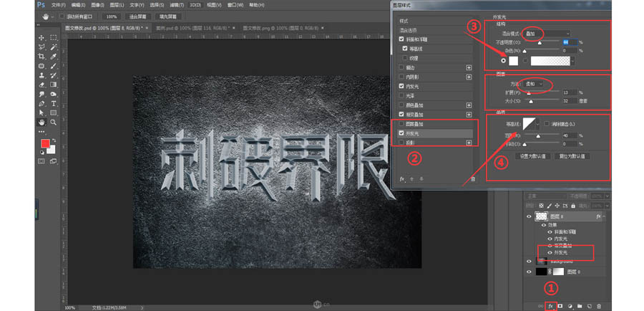Select the solid color radio button
This screenshot has width=644, height=311.
click(504, 61)
